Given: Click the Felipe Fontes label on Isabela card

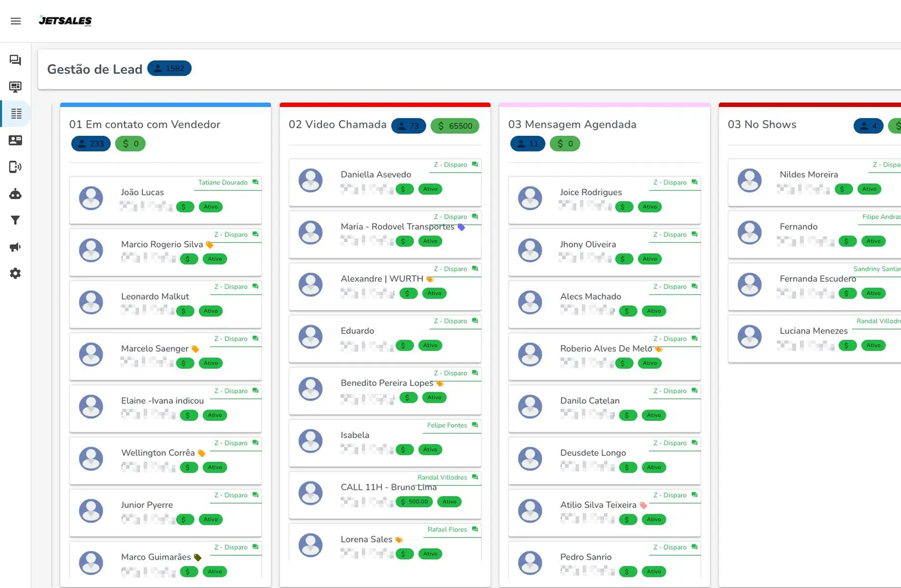Looking at the screenshot, I should tap(447, 425).
